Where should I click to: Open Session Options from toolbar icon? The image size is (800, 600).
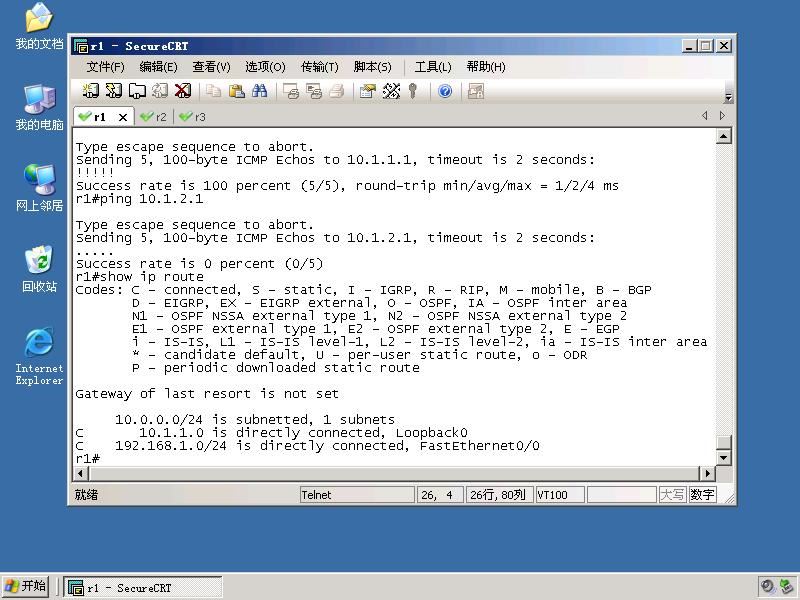click(367, 91)
